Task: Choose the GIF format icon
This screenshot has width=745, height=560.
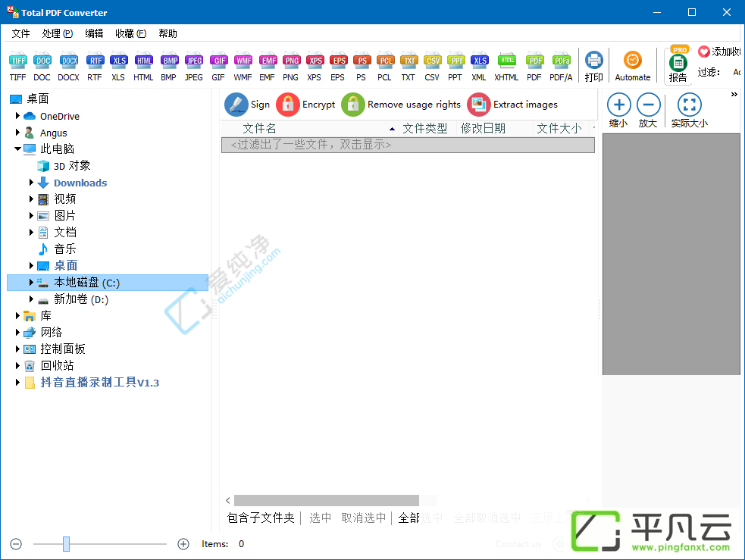Action: tap(218, 67)
